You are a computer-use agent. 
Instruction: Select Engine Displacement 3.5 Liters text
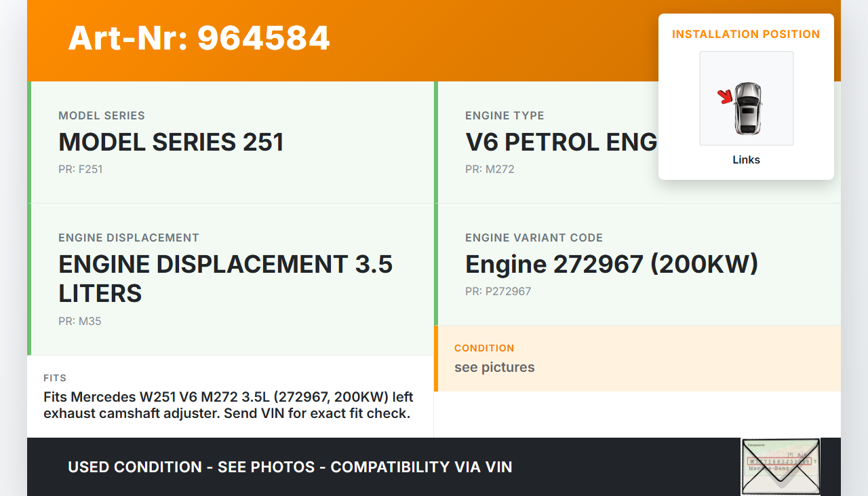(225, 278)
